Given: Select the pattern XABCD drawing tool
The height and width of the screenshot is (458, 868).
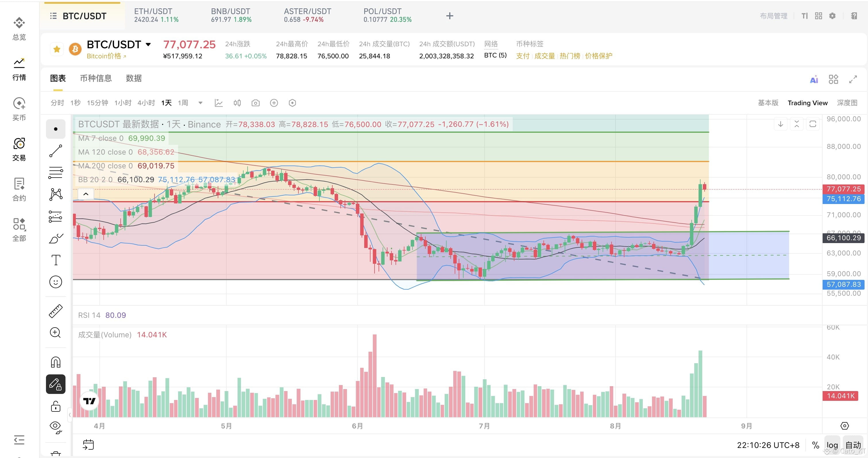Looking at the screenshot, I should click(56, 194).
